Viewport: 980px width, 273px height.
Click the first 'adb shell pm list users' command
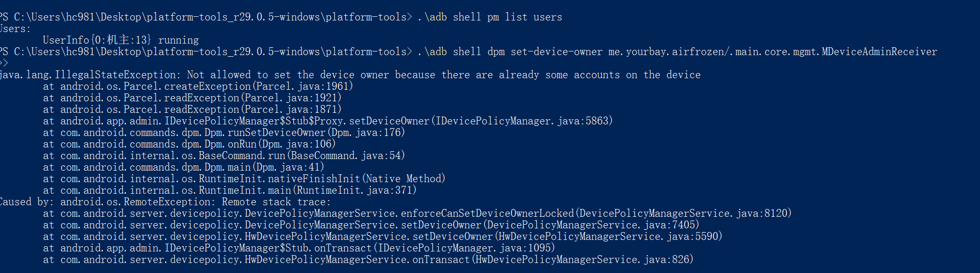(489, 17)
